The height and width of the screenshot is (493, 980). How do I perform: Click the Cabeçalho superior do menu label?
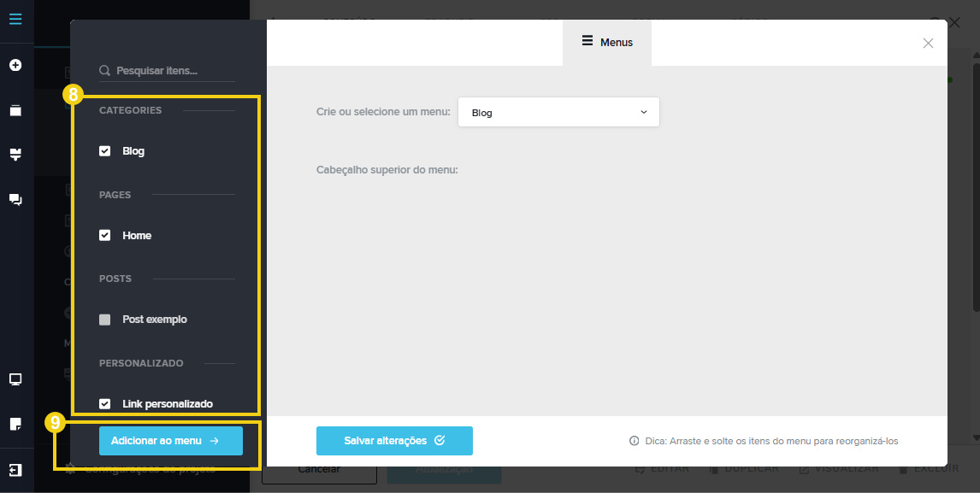coord(387,170)
